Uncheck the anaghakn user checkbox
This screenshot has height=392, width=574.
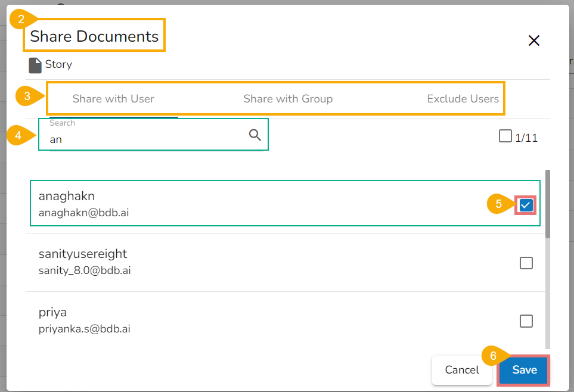[x=526, y=205]
